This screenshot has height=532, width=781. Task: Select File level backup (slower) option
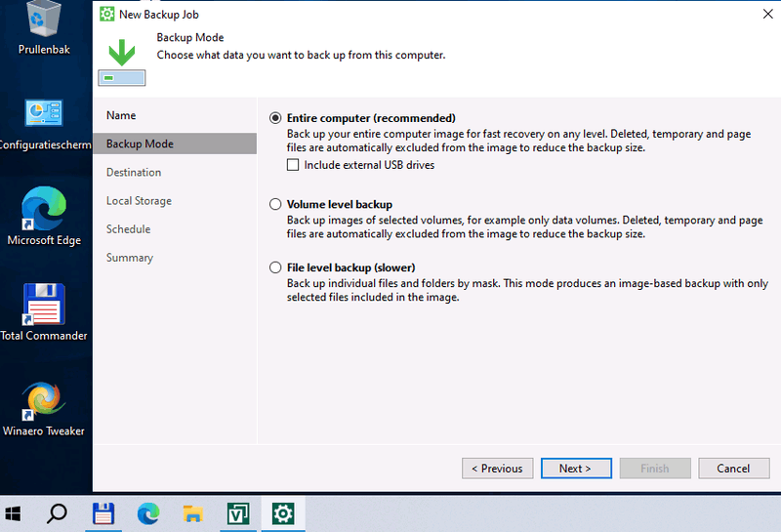[275, 267]
